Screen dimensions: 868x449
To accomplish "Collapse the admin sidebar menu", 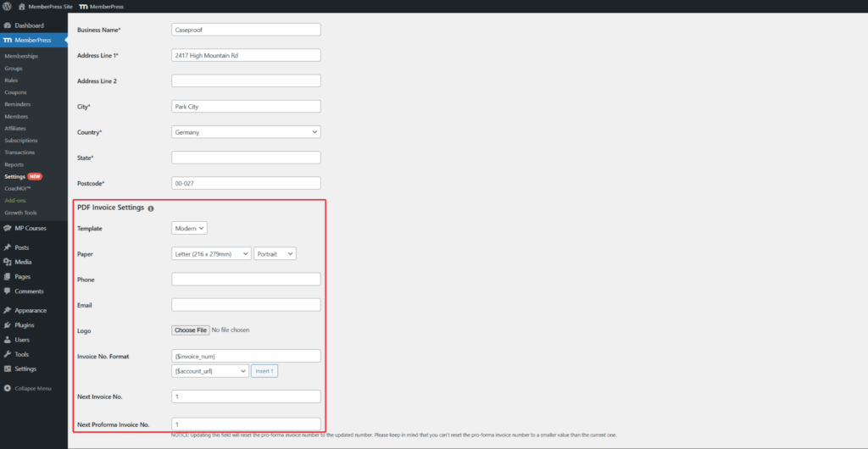I will click(32, 388).
